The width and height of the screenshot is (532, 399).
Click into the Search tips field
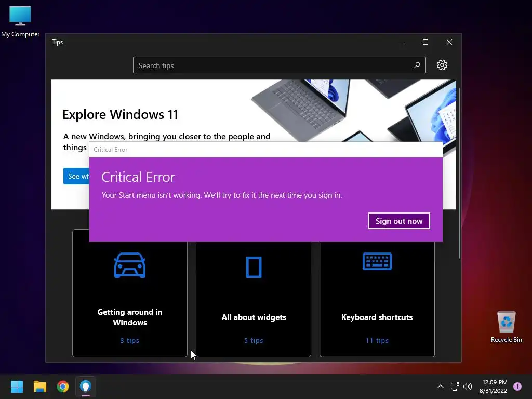click(279, 65)
